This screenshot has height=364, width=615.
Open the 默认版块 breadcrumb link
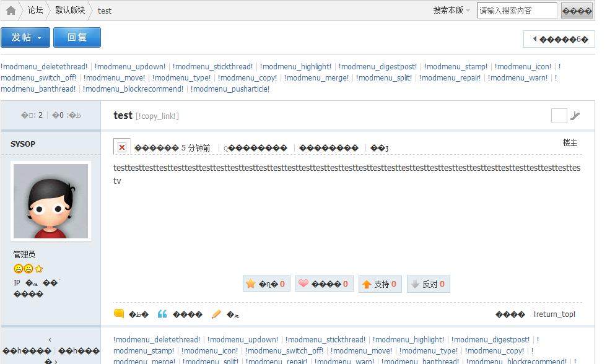point(70,10)
